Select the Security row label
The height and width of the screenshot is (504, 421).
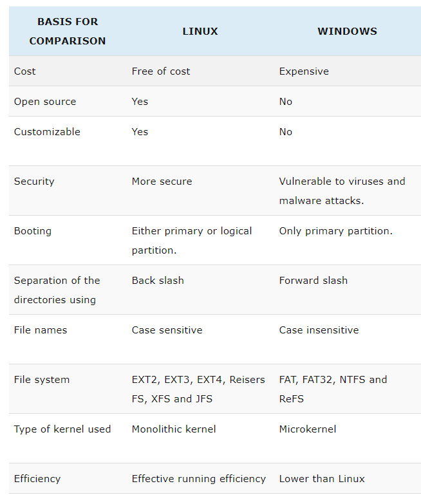coord(34,182)
